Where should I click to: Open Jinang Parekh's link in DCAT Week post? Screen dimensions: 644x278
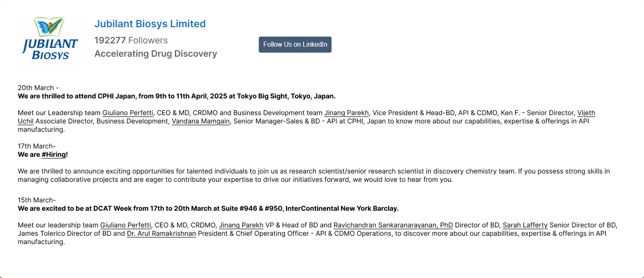click(x=241, y=225)
